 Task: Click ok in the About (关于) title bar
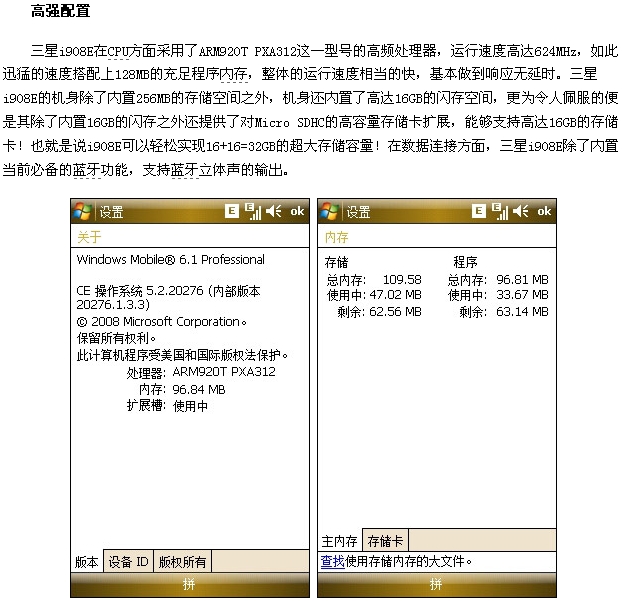[297, 211]
